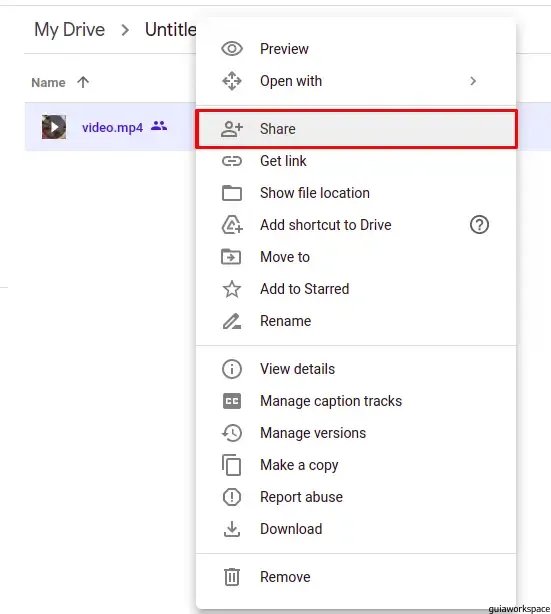Choose Preview from the context menu

tap(356, 49)
